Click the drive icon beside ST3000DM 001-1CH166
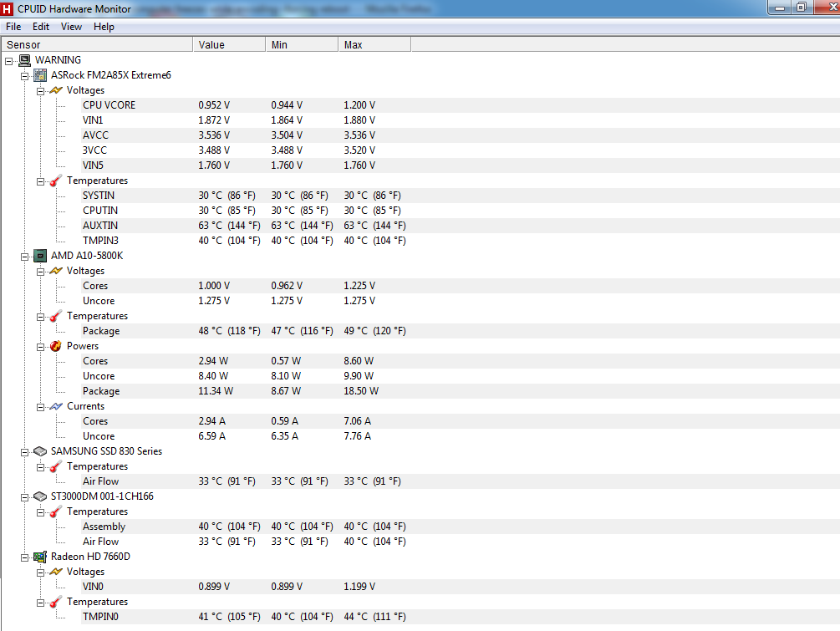This screenshot has width=840, height=631. (x=40, y=496)
